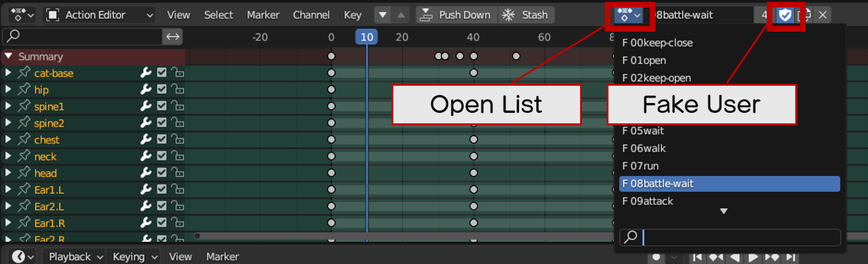
Task: Unlink the action with the X icon
Action: [822, 15]
